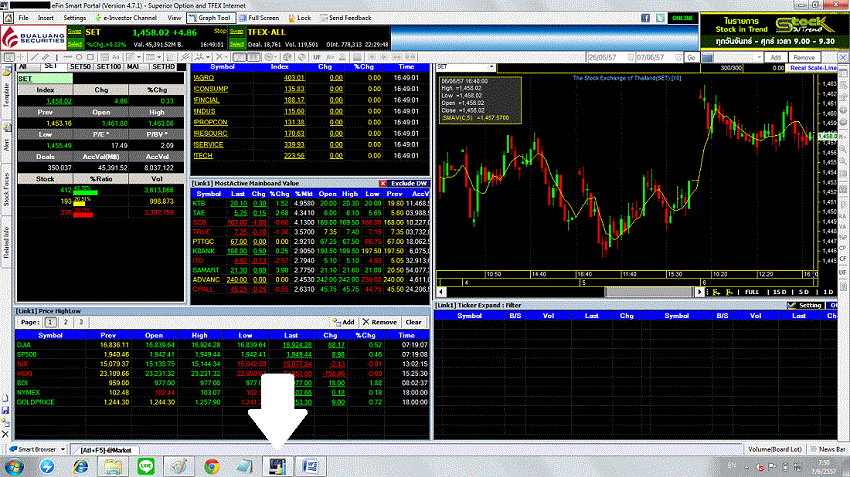The image size is (850, 477).
Task: Click Recal Scale-Line link
Action: coord(812,68)
